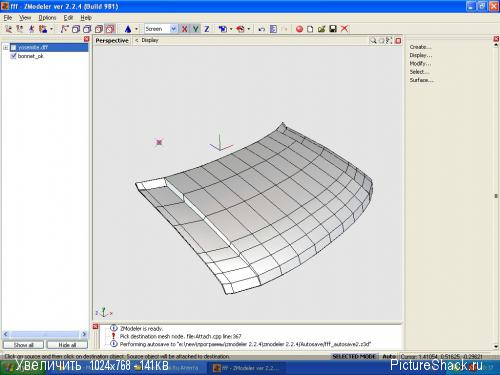
Task: Click the red snapping options icon
Action: click(240, 29)
